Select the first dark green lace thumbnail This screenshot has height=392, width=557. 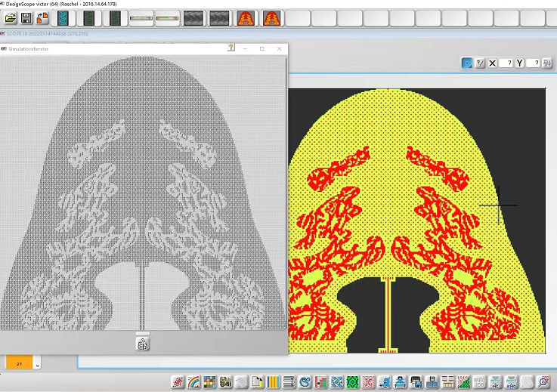click(89, 18)
